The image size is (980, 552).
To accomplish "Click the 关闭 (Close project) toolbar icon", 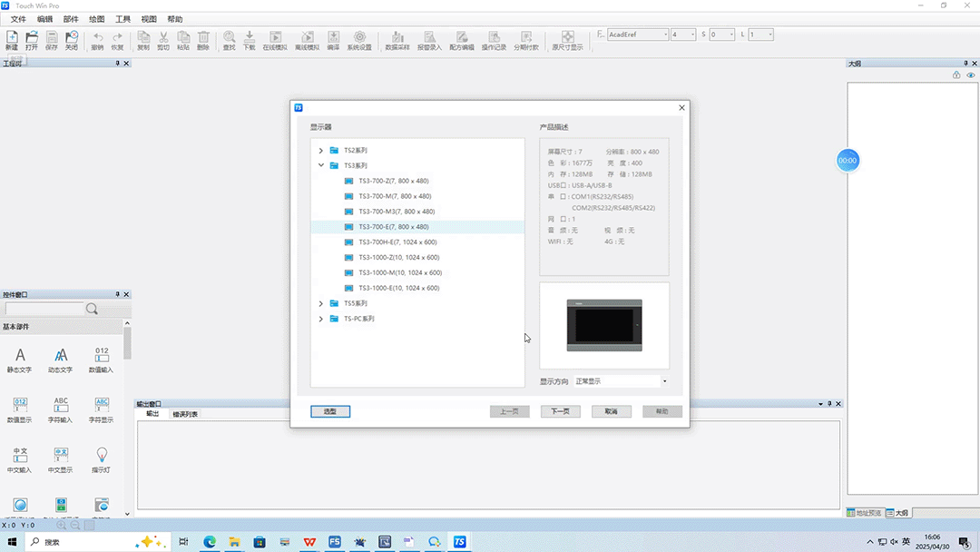I will [72, 41].
